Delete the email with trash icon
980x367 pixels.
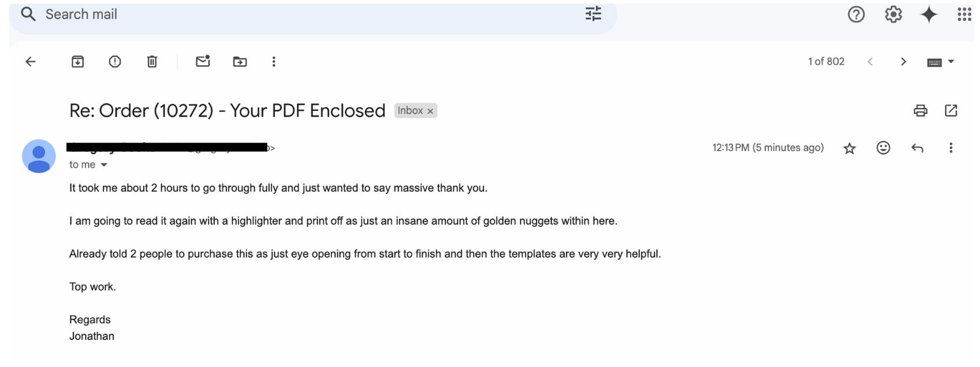click(x=152, y=62)
